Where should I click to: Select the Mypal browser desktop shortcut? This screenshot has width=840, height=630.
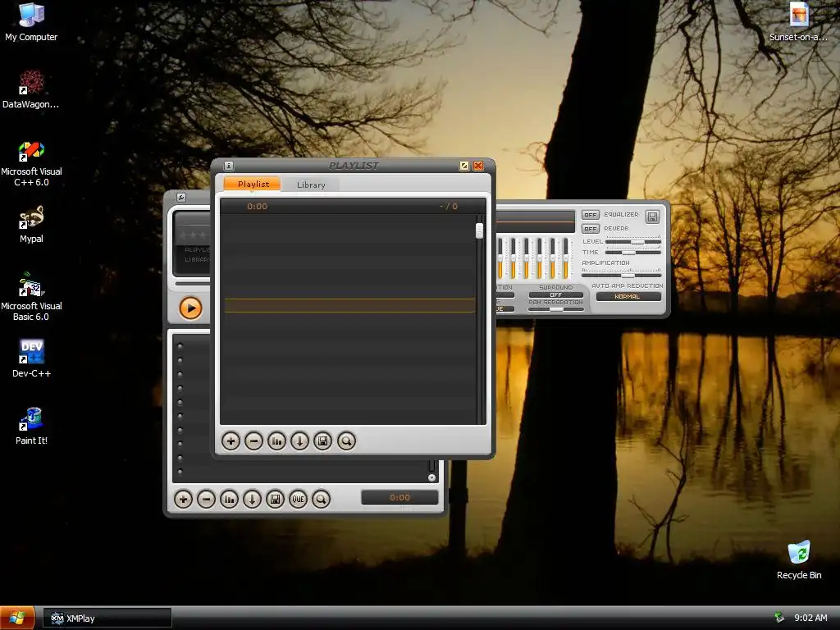[31, 225]
